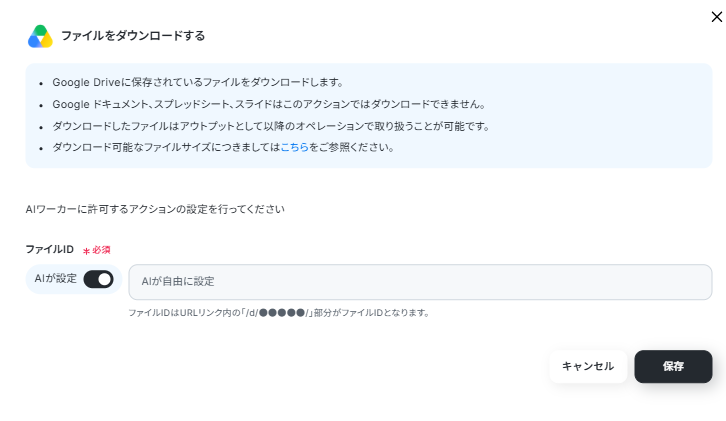Focus the AIが自由に設定 input field
The image size is (726, 421).
[420, 282]
